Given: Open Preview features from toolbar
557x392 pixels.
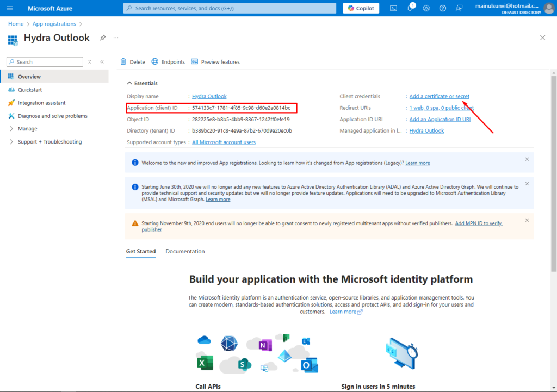Looking at the screenshot, I should [x=215, y=62].
